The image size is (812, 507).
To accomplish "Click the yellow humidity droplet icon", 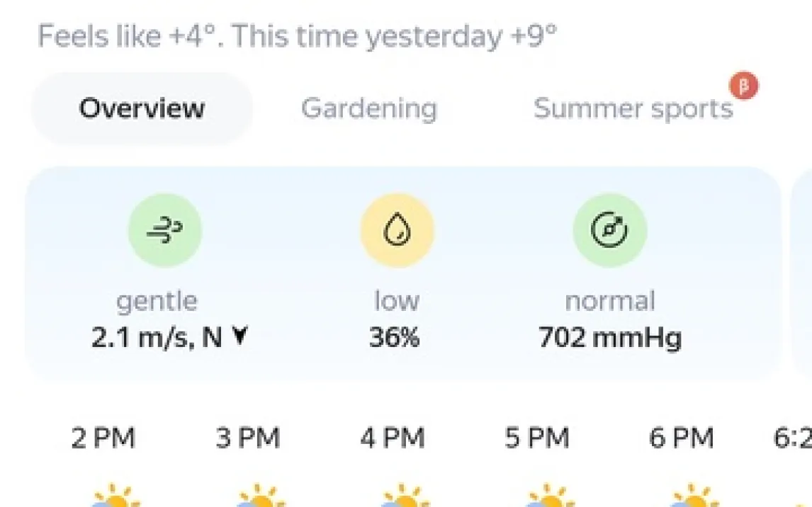I will 397,230.
